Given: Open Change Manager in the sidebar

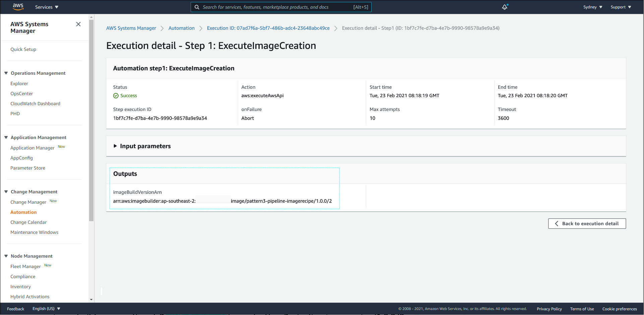Looking at the screenshot, I should [28, 202].
